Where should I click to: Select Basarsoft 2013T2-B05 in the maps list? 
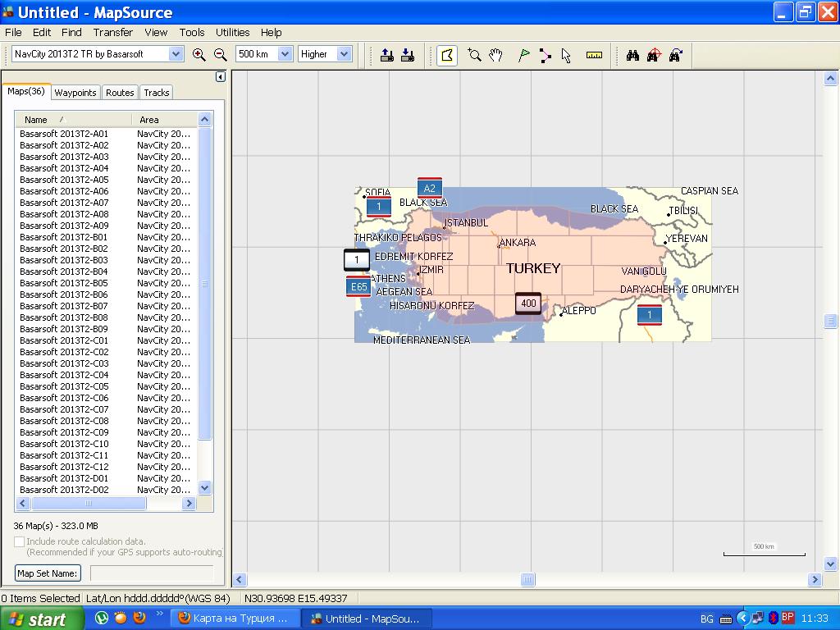(x=64, y=283)
